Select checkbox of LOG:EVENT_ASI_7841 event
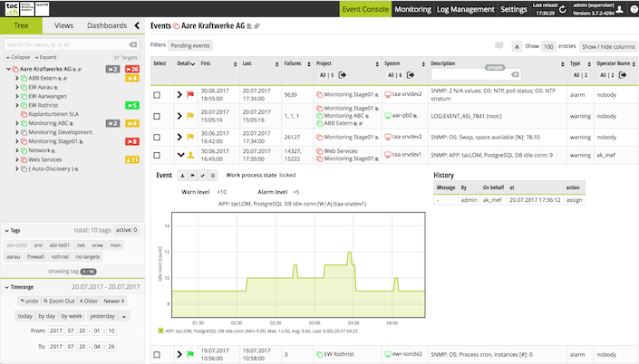 [157, 117]
